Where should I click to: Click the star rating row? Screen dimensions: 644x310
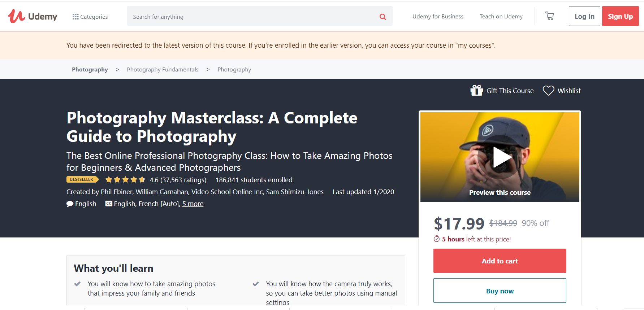(125, 180)
